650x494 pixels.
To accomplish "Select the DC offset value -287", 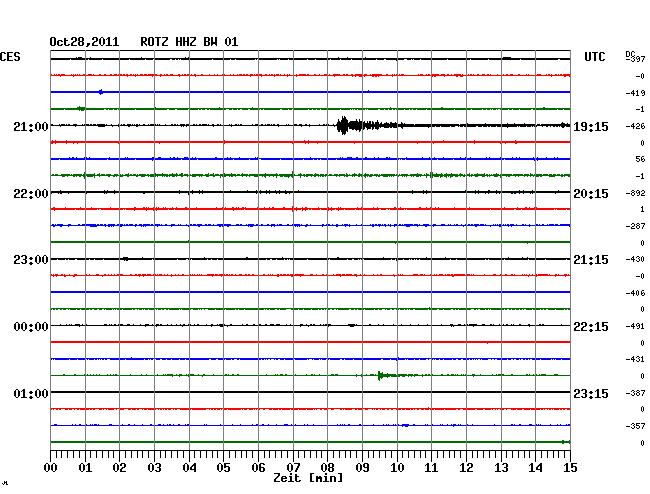I will (x=635, y=226).
